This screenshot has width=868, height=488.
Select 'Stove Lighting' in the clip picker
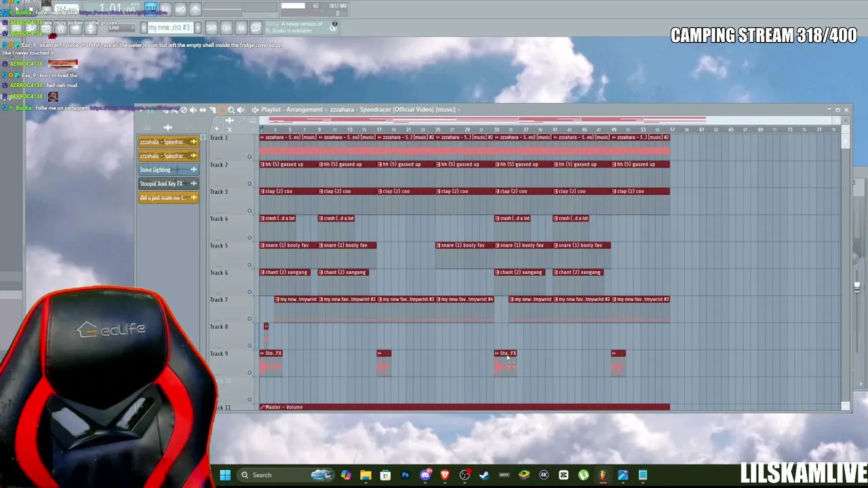(x=168, y=169)
